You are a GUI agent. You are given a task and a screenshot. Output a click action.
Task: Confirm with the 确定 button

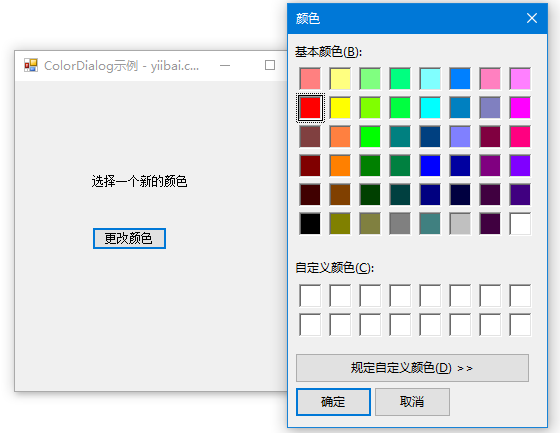coord(333,402)
